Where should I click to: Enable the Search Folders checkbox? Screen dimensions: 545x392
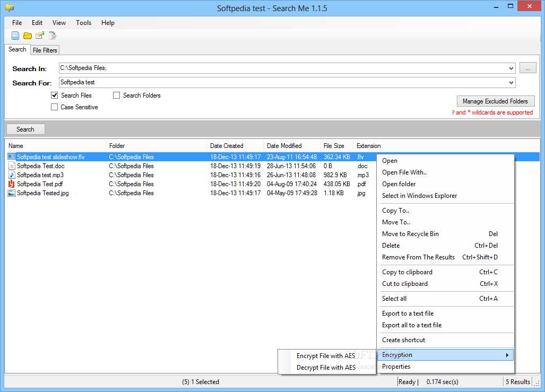click(x=116, y=95)
